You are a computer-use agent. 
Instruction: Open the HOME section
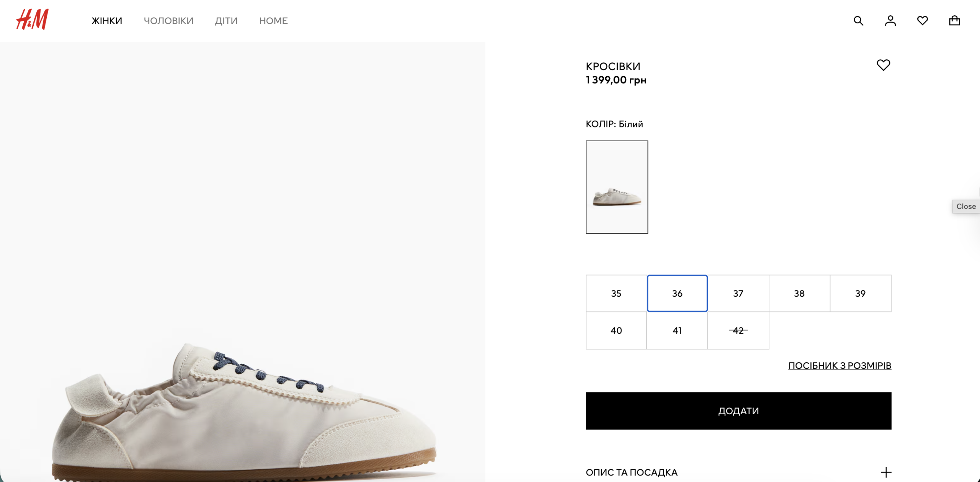point(273,21)
